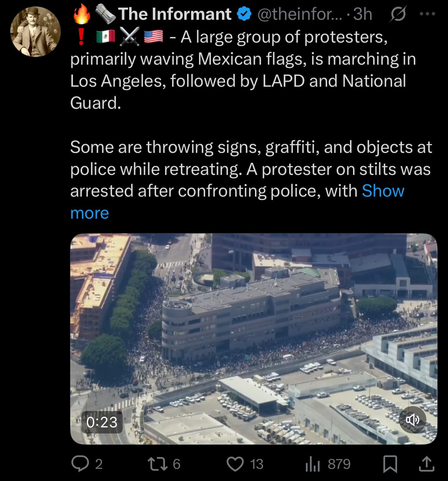Open the @theinfor... handle link
This screenshot has height=481, width=448.
point(300,14)
